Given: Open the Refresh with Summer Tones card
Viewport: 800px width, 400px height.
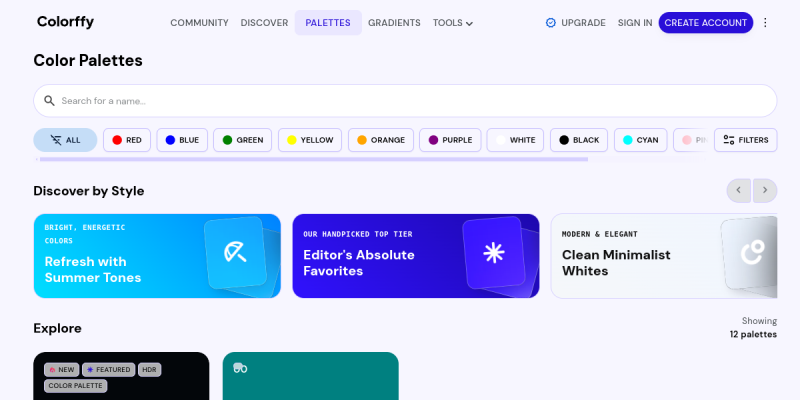Looking at the screenshot, I should (x=157, y=256).
